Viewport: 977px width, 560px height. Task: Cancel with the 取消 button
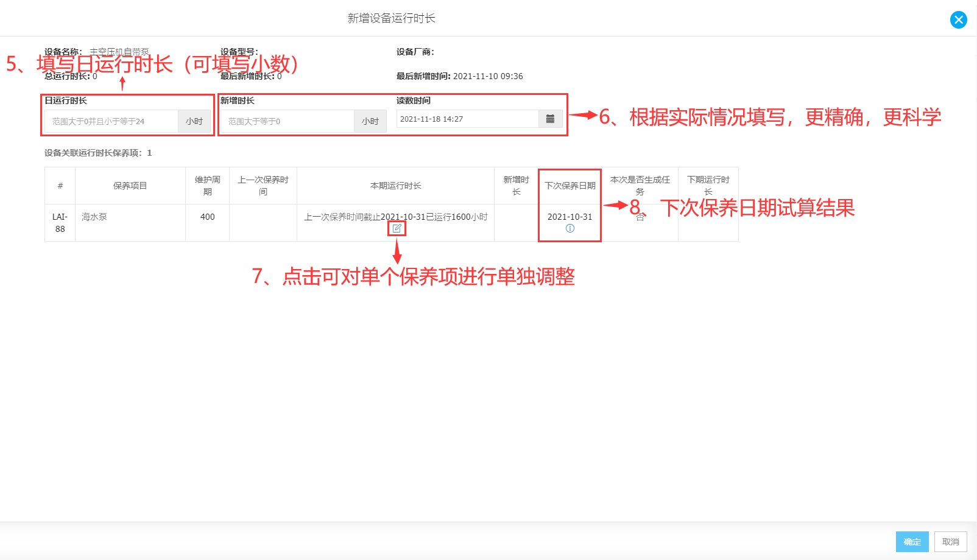coord(950,542)
